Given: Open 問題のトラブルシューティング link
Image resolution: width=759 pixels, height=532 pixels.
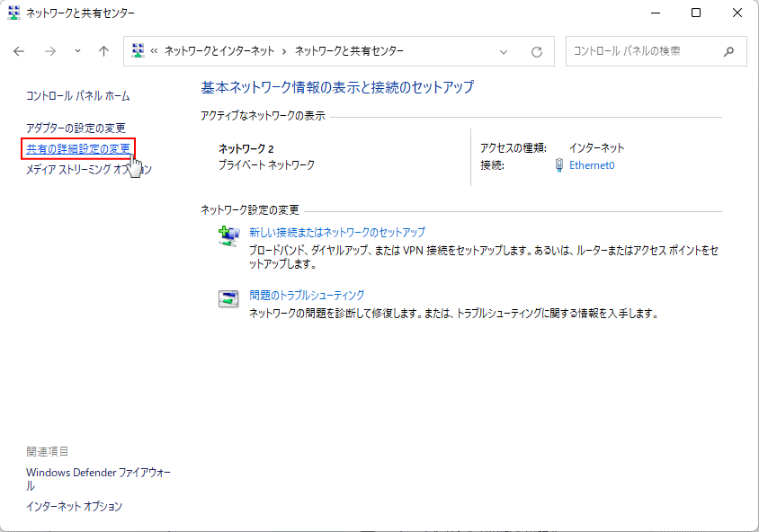Looking at the screenshot, I should pyautogui.click(x=307, y=295).
